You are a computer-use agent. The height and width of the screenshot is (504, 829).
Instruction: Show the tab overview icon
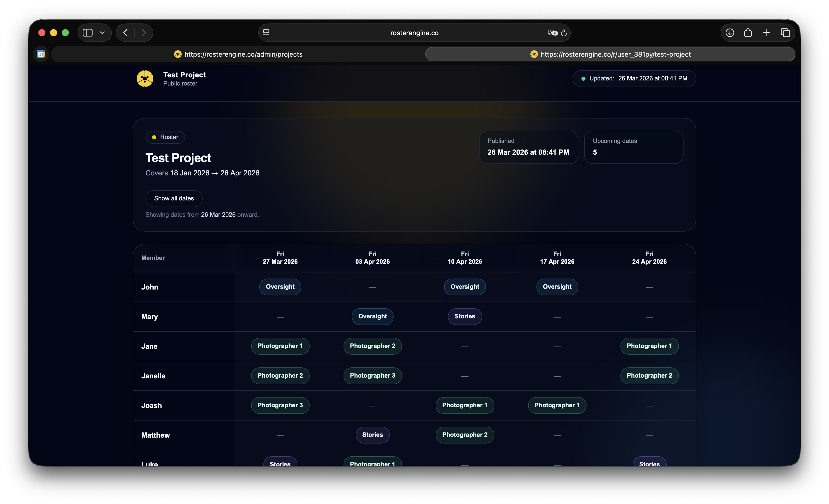click(785, 33)
